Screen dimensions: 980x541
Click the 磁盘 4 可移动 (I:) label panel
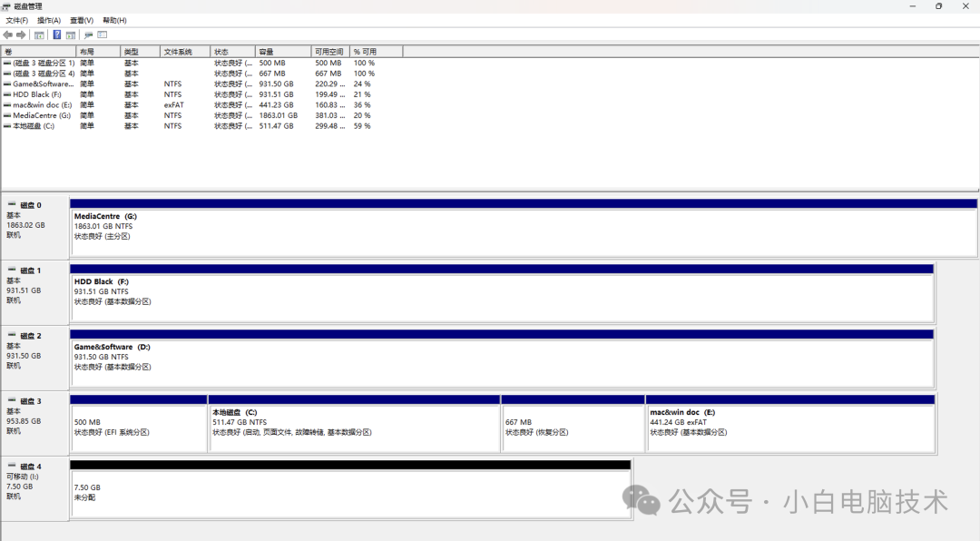pyautogui.click(x=35, y=489)
